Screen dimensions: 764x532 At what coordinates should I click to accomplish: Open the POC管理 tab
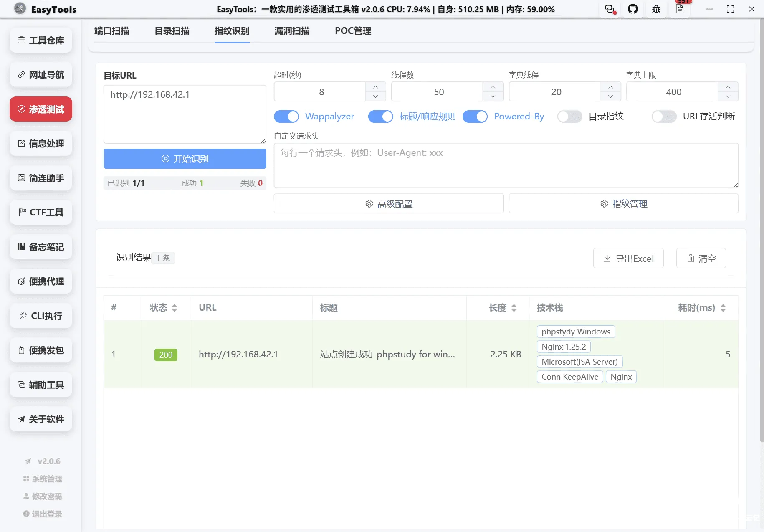(x=352, y=31)
